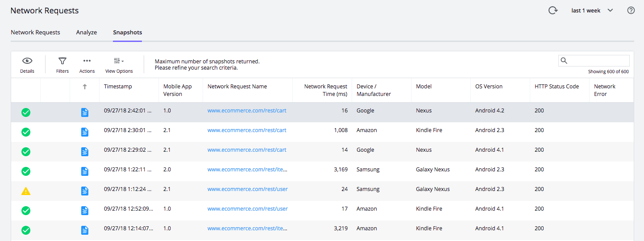
Task: Click green status icon for 12:52:09 row
Action: (x=26, y=211)
